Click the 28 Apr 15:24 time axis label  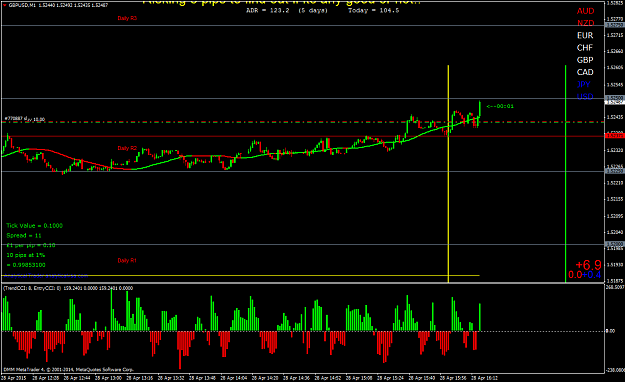pyautogui.click(x=390, y=378)
